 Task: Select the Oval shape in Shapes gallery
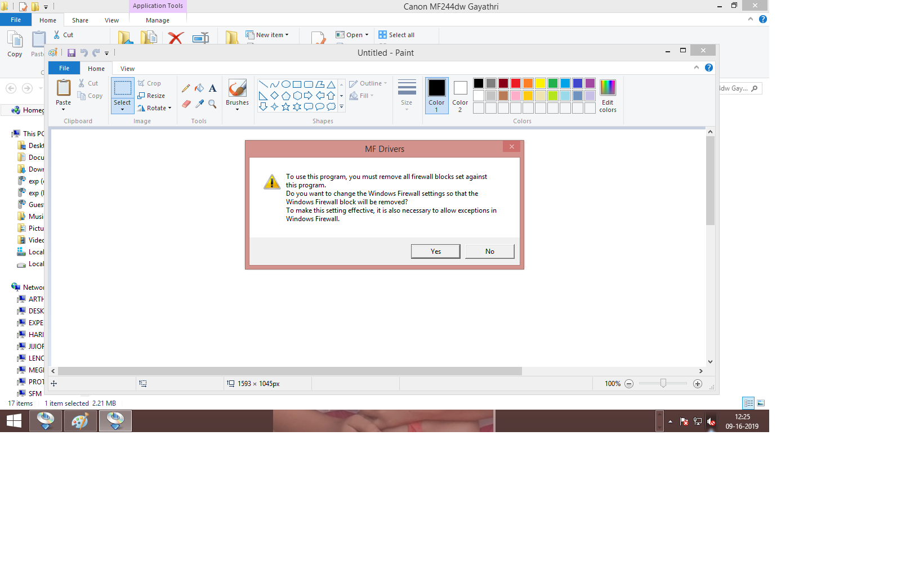click(286, 84)
